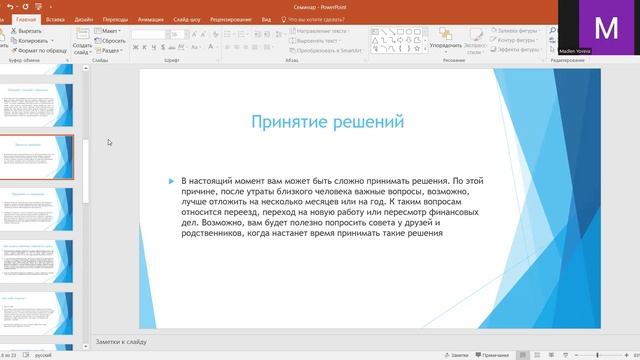The image size is (640, 360).
Task: Open Заливка фигуры shape fill
Action: coord(515,31)
